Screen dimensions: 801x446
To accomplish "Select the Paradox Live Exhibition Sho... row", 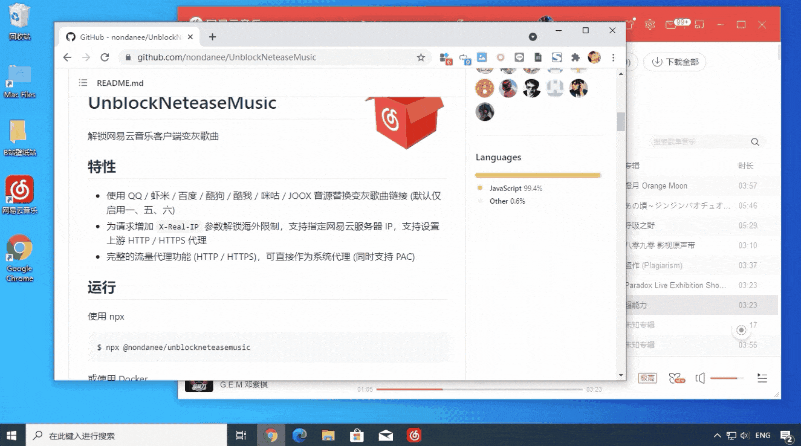I will 702,286.
